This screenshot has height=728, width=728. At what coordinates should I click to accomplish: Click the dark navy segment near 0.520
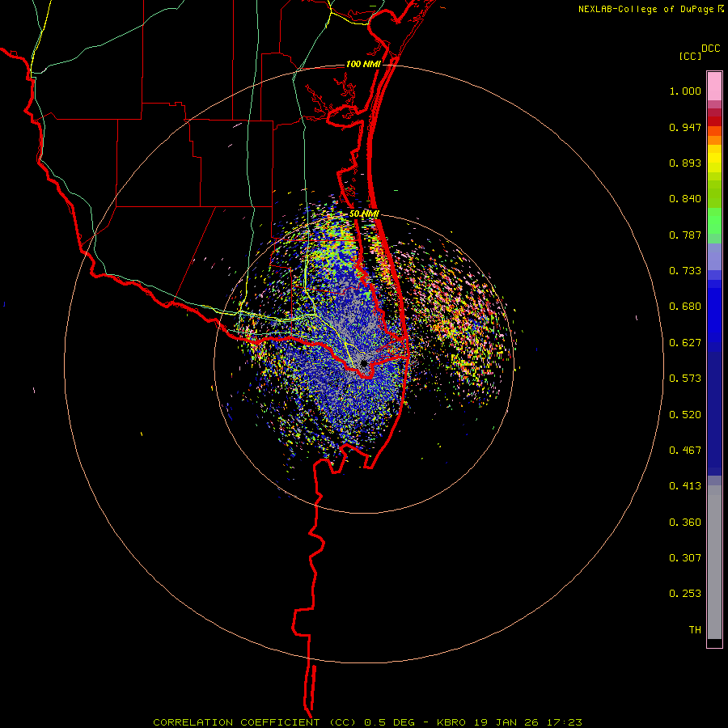tap(714, 413)
